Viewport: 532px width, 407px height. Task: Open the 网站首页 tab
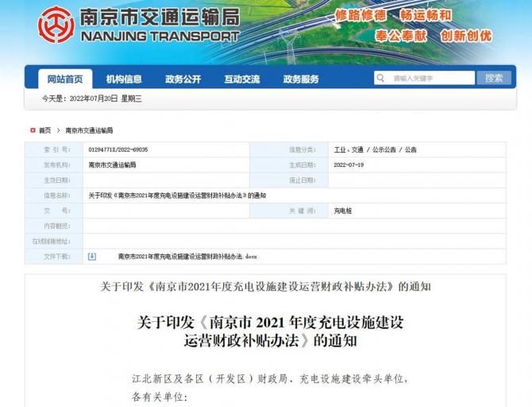click(x=65, y=79)
